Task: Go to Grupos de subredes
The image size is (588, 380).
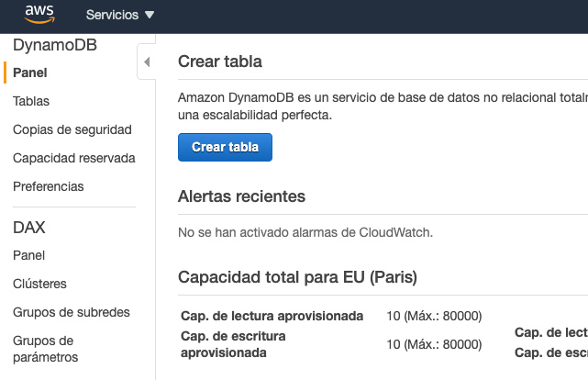Action: (72, 312)
